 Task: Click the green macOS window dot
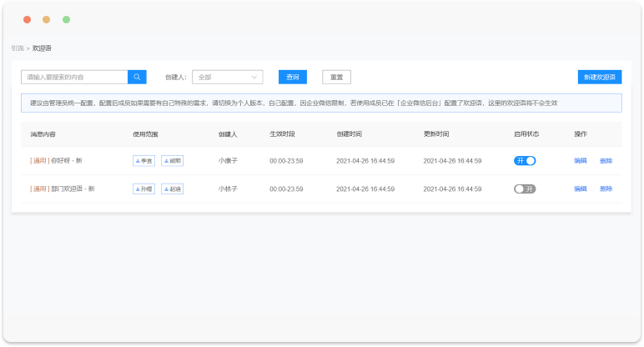[67, 19]
